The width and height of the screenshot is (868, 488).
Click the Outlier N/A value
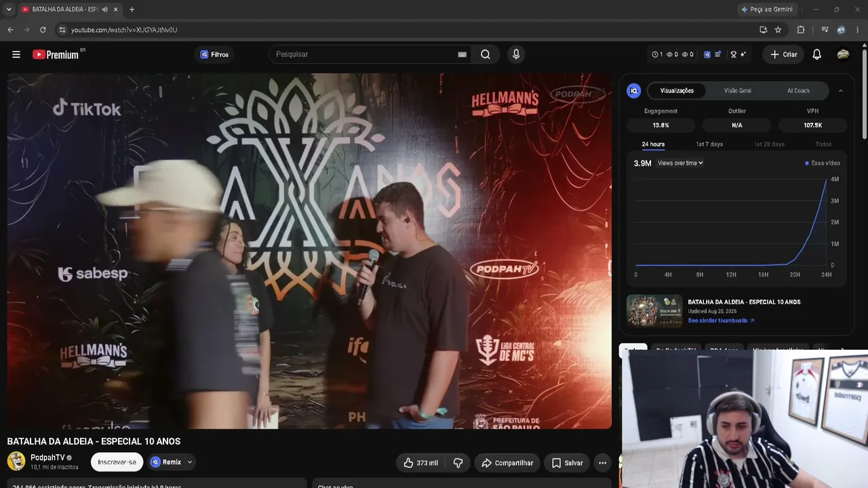(737, 125)
